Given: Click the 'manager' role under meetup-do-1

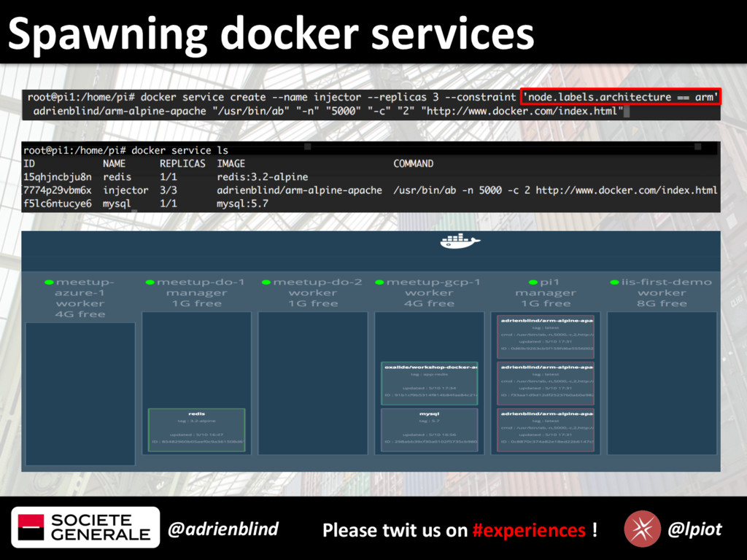Looking at the screenshot, I should click(197, 293).
